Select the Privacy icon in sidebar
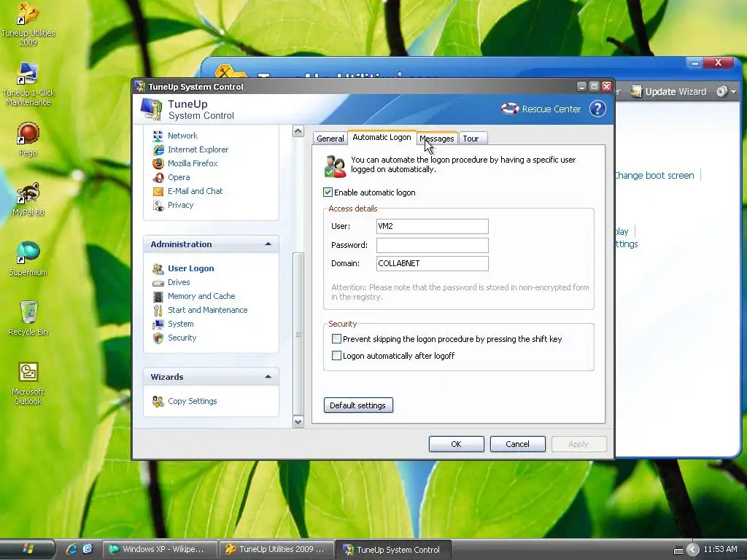The height and width of the screenshot is (560, 747). (x=158, y=205)
